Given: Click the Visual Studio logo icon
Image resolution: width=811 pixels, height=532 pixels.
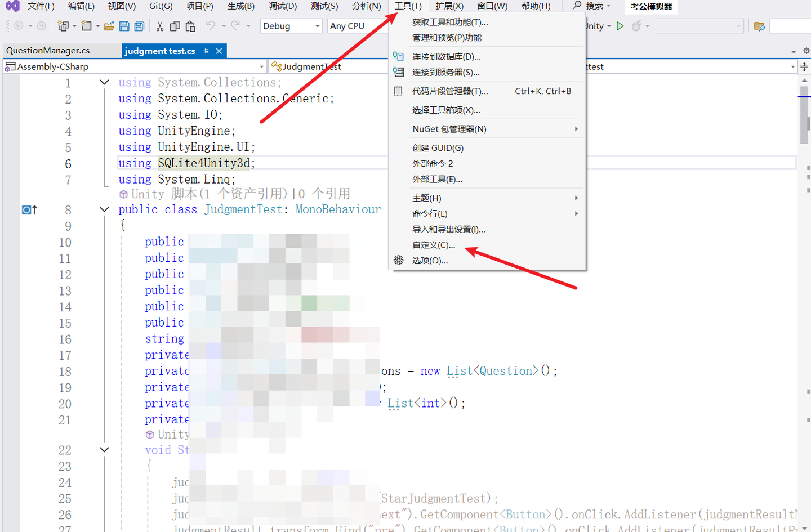Looking at the screenshot, I should point(12,6).
